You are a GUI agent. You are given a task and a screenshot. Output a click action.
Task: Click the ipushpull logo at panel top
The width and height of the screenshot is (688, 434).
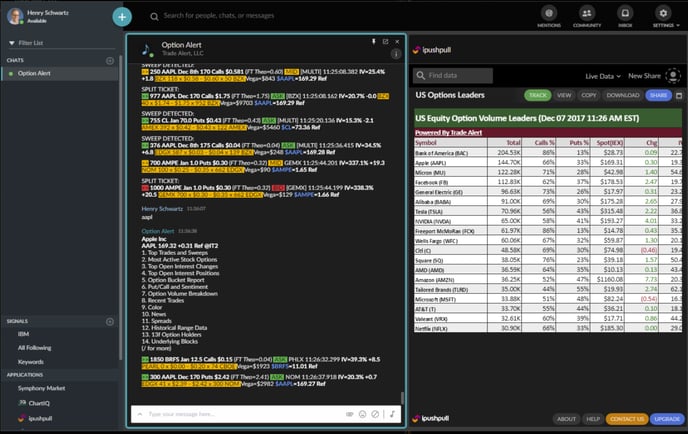[432, 50]
